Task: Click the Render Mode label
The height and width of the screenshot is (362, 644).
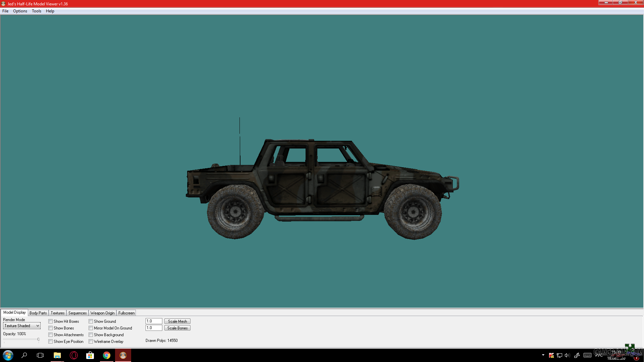Action: point(14,320)
